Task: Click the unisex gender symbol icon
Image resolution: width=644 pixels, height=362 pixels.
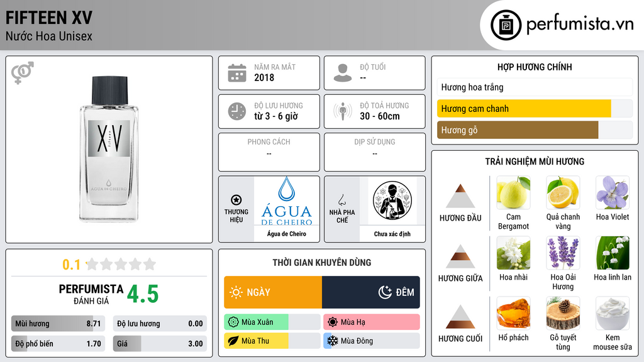Action: pyautogui.click(x=23, y=73)
